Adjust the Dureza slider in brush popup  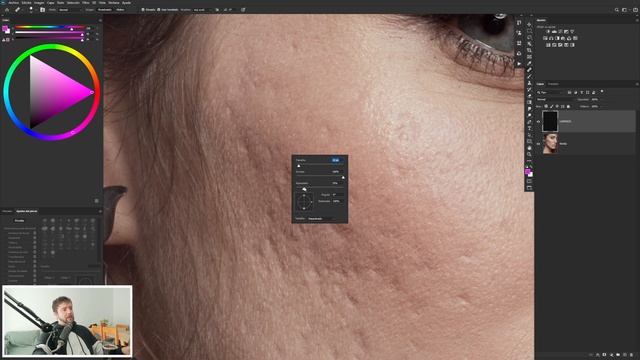coord(320,177)
